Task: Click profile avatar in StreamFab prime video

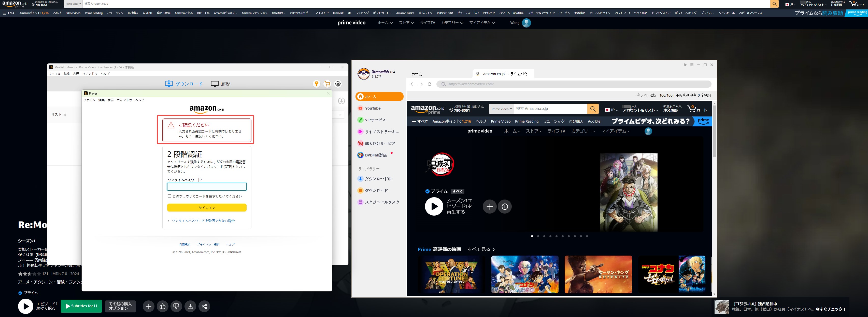Action: point(648,131)
